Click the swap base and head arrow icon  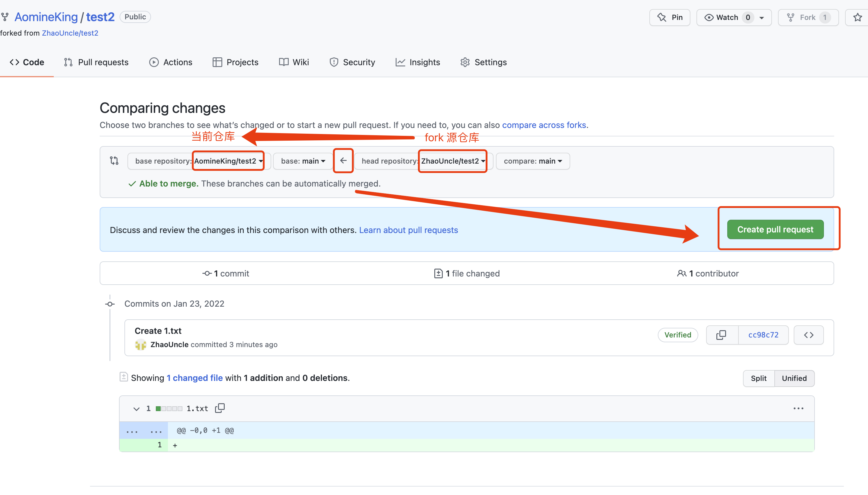click(x=343, y=161)
